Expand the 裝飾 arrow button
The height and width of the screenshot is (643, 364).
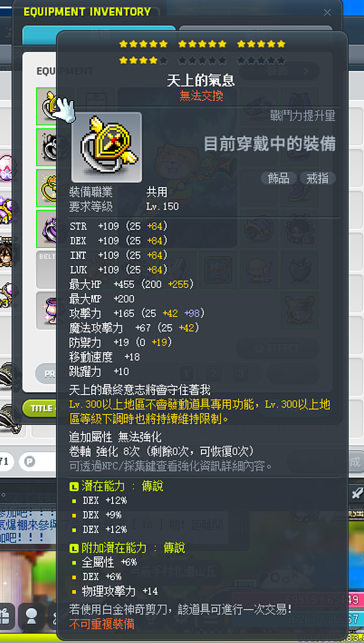pos(279,71)
